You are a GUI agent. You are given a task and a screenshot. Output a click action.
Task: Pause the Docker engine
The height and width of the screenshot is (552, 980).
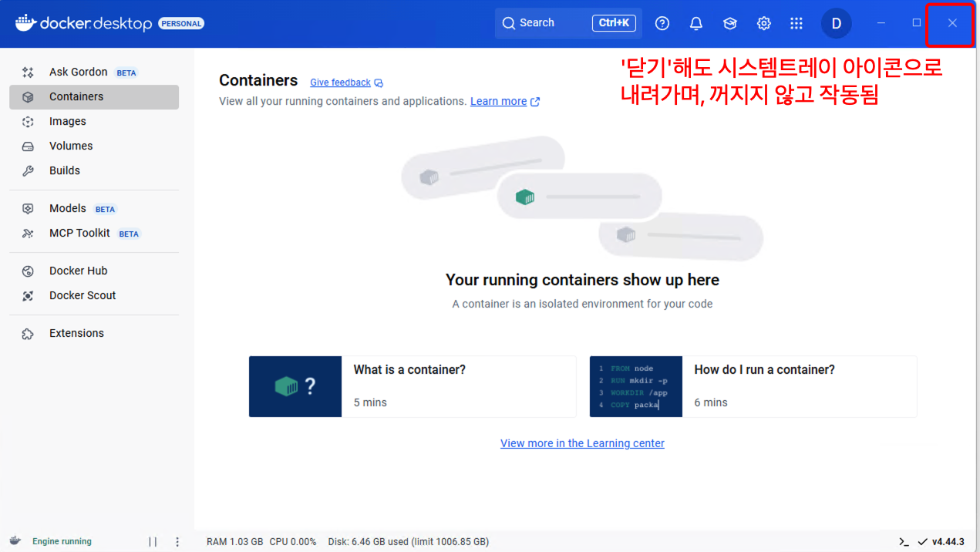pyautogui.click(x=153, y=542)
